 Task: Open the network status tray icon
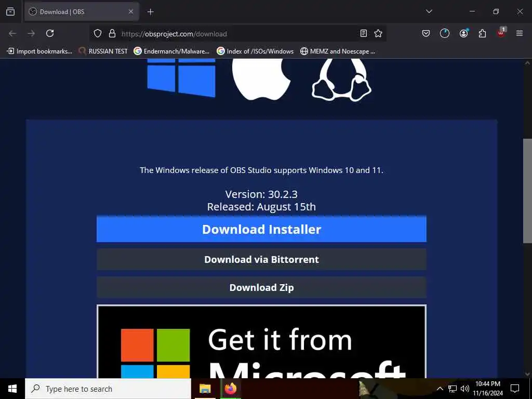(x=453, y=389)
